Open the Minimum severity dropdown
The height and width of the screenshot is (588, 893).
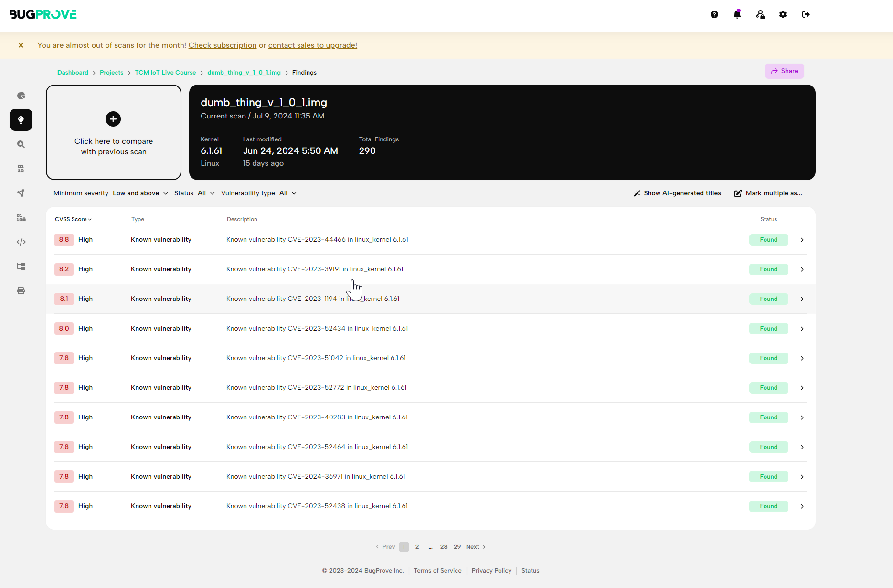point(139,193)
